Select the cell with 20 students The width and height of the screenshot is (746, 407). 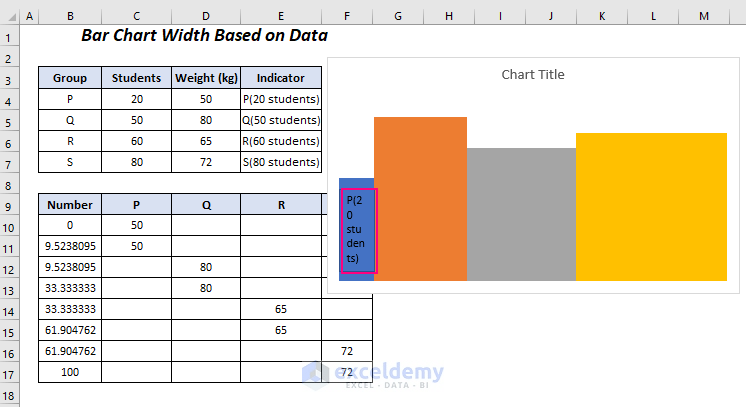[x=137, y=99]
